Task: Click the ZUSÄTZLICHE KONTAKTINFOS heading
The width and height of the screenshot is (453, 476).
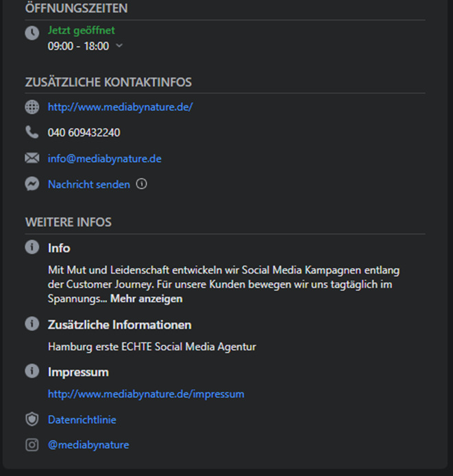Action: (x=108, y=82)
